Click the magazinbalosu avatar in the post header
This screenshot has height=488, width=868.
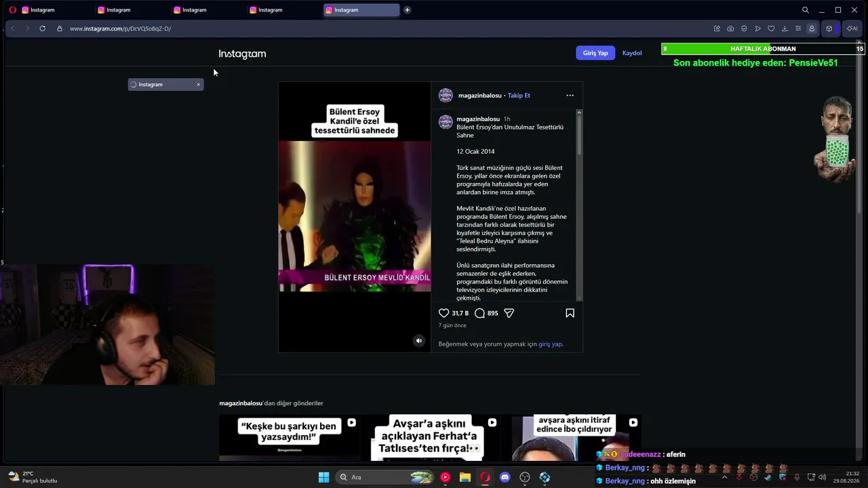pyautogui.click(x=446, y=96)
